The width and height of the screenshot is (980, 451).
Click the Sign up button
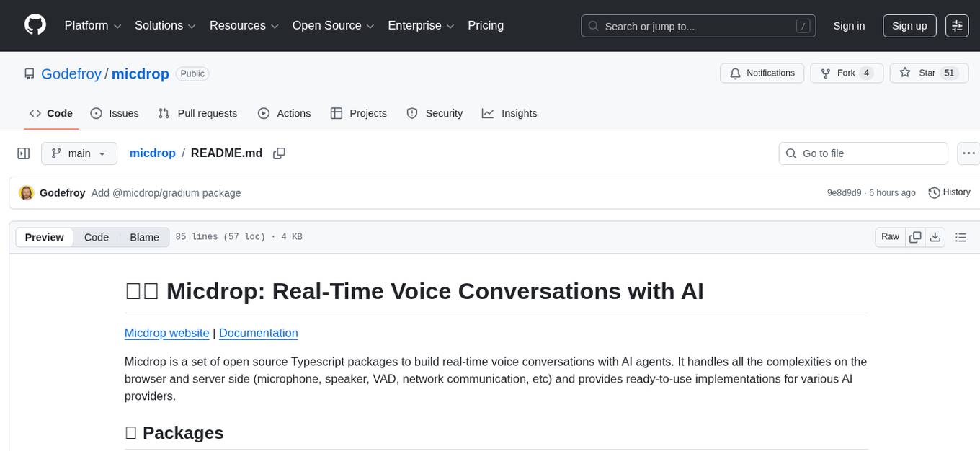(x=909, y=26)
